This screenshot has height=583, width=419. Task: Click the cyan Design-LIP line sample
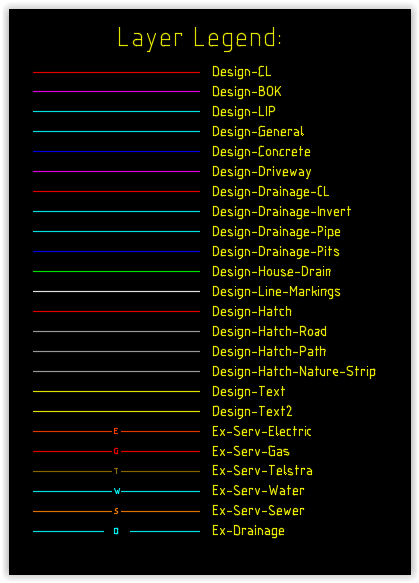(x=116, y=112)
